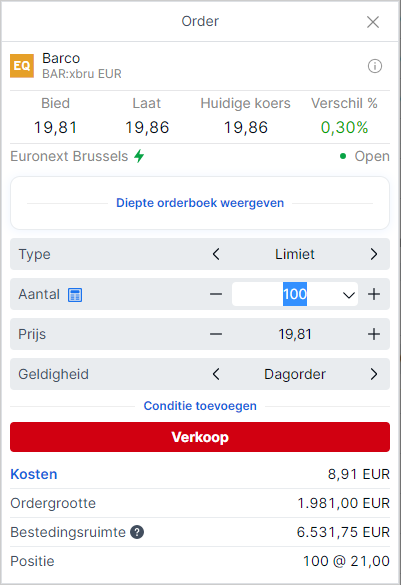Select the next Geldigheid option after Dagorder
Viewport: 401px width, 585px height.
point(374,374)
